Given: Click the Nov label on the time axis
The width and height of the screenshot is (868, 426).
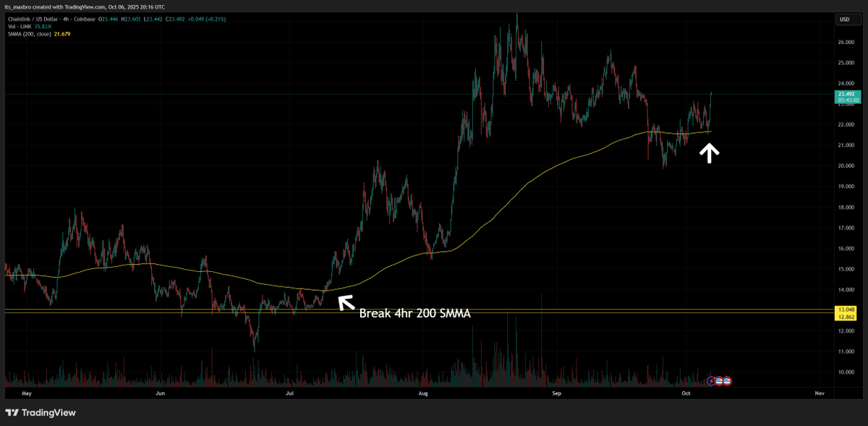Looking at the screenshot, I should click(820, 393).
